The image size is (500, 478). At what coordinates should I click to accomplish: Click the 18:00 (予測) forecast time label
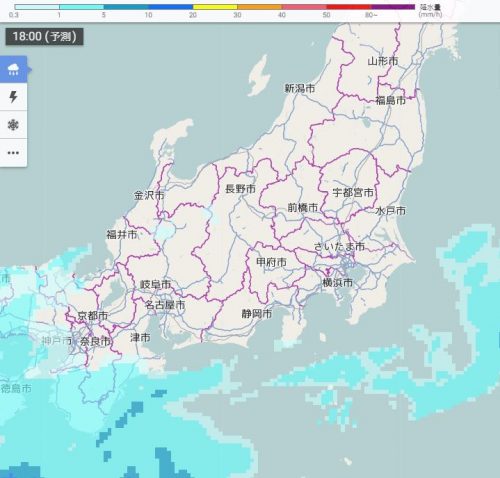[x=44, y=36]
